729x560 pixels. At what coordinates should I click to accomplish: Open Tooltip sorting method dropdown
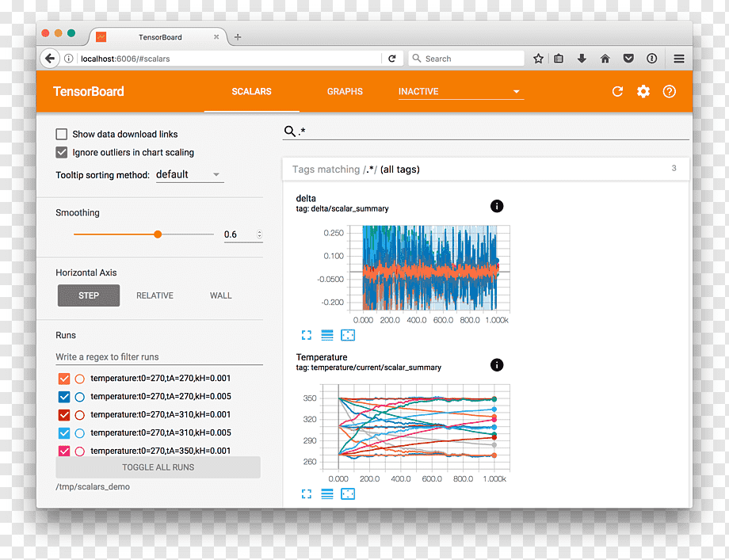[189, 175]
